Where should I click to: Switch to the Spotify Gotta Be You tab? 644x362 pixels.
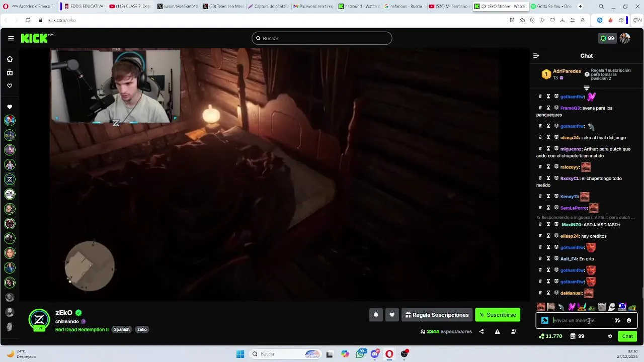point(551,7)
